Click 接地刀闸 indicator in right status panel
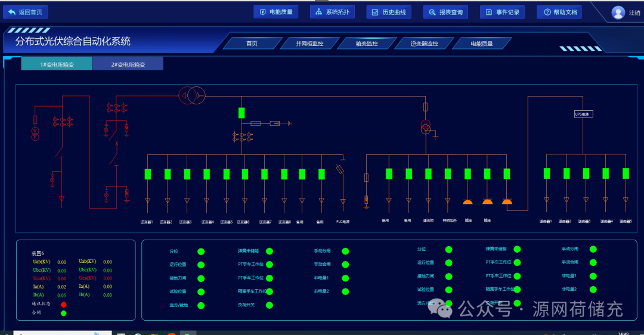This screenshot has height=335, width=644. point(449,277)
